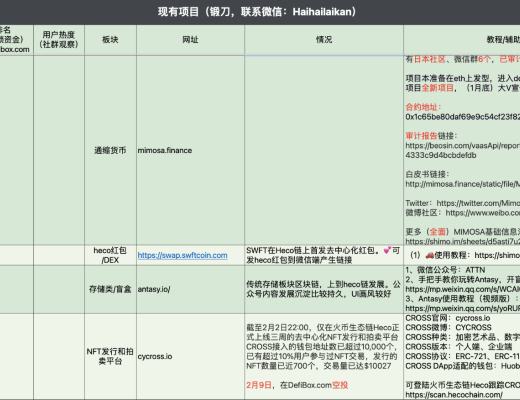Image resolution: width=520 pixels, height=400 pixels.
Task: Select the empty 情况 cell in the mimosa row
Action: pyautogui.click(x=324, y=150)
